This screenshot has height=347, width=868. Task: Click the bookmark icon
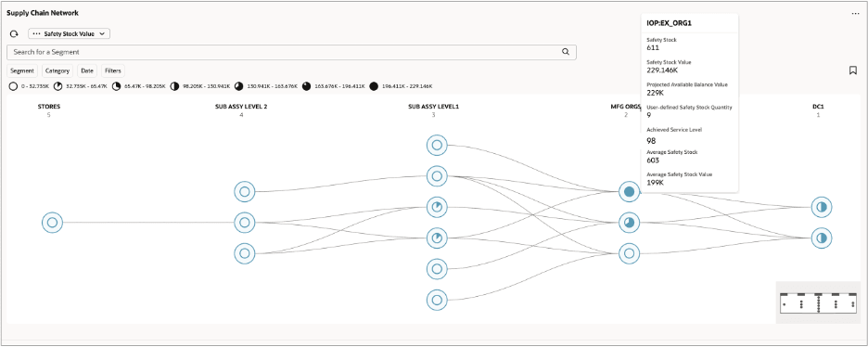(x=853, y=71)
